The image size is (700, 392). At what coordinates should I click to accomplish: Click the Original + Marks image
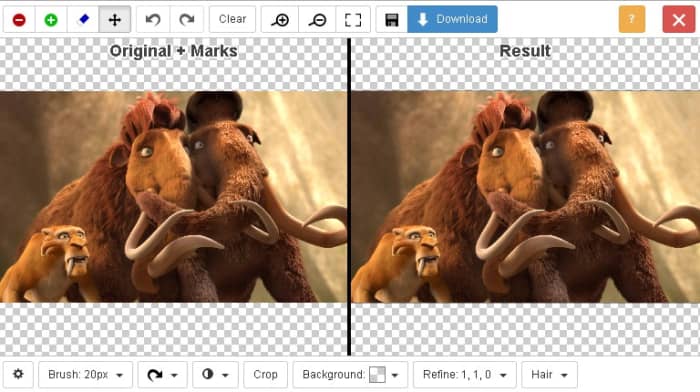click(x=173, y=196)
